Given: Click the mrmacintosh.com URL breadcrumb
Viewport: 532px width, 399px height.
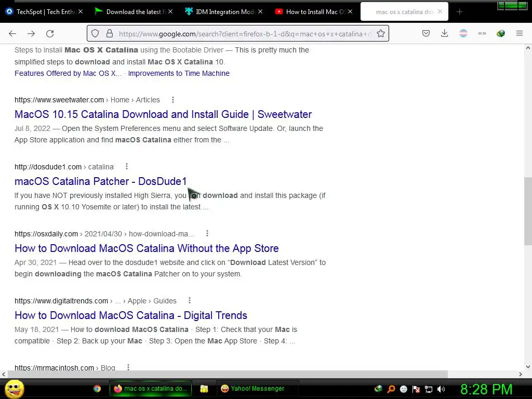Looking at the screenshot, I should (65, 367).
